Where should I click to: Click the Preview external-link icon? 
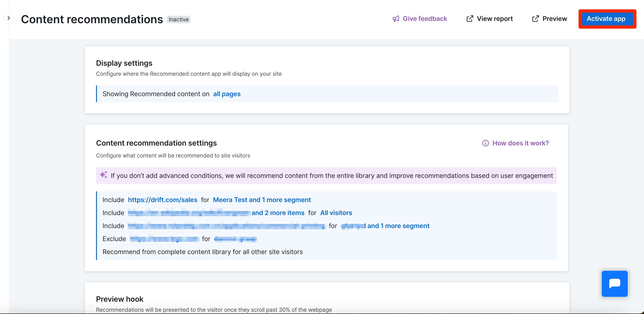click(535, 19)
